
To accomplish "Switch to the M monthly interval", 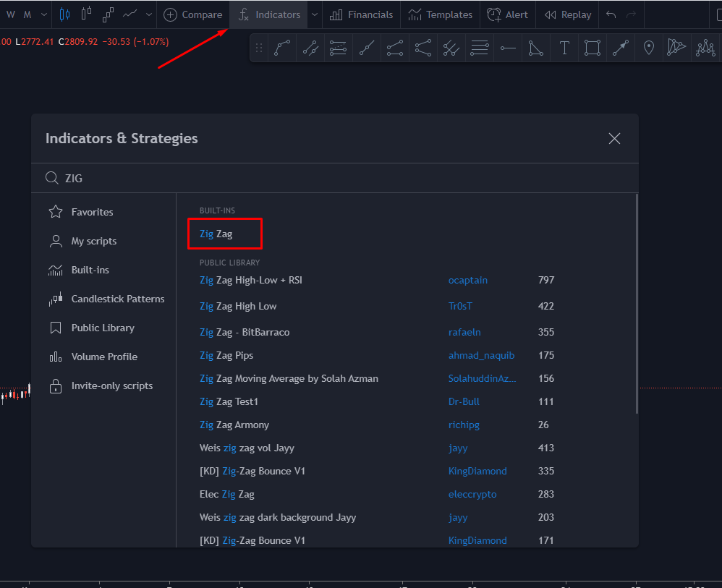I will click(x=27, y=14).
